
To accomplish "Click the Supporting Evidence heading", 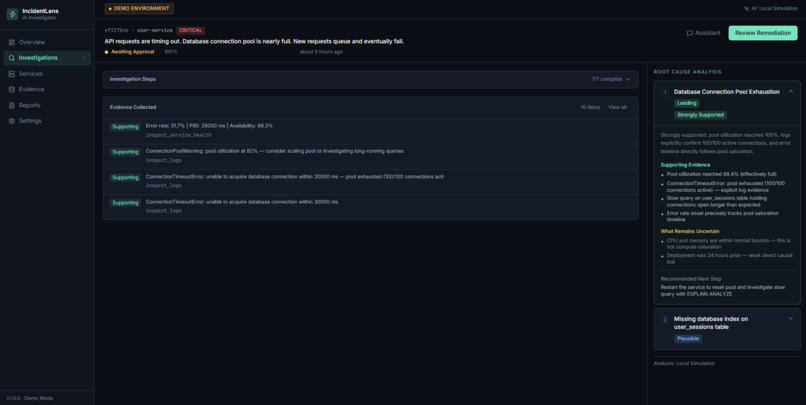I will click(x=685, y=165).
